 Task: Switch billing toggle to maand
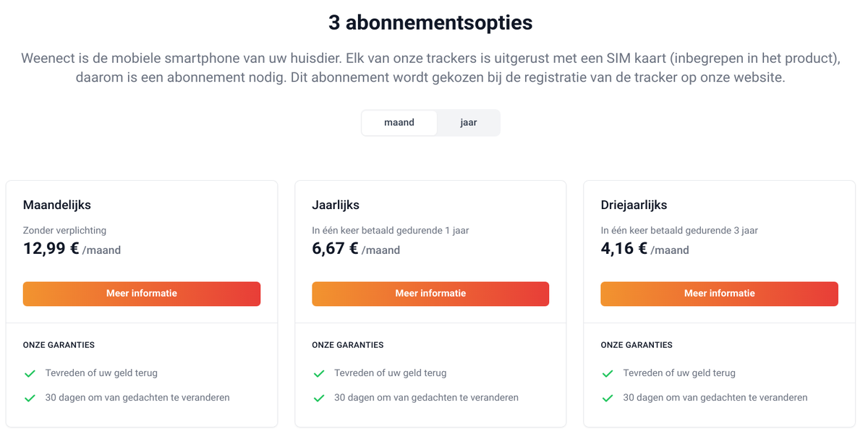[399, 123]
